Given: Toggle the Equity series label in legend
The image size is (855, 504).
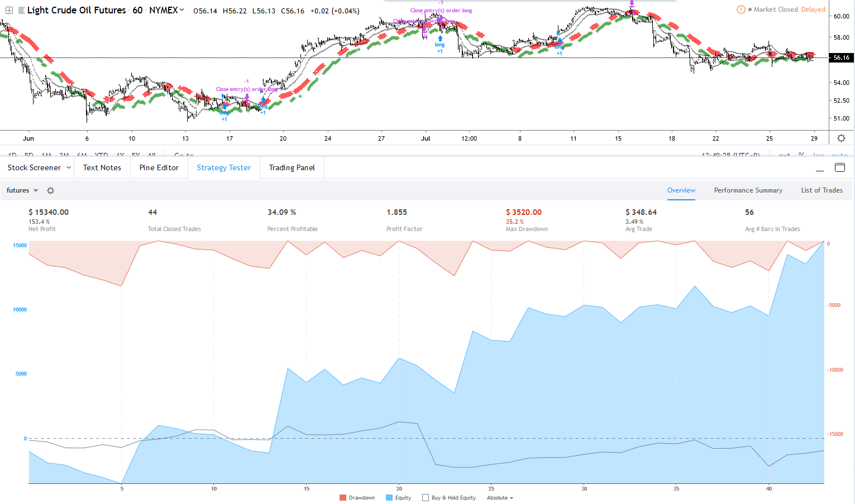Looking at the screenshot, I should pyautogui.click(x=403, y=497).
